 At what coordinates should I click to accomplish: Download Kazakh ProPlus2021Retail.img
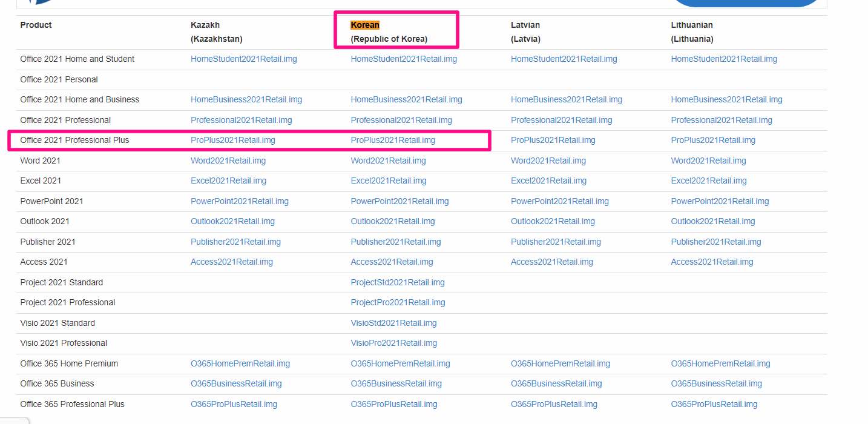click(233, 140)
